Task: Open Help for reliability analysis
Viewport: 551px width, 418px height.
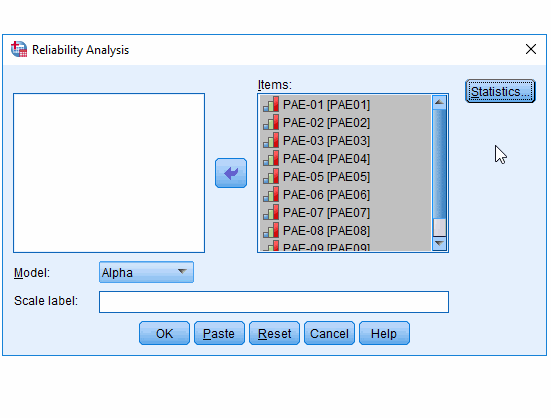Action: click(384, 333)
